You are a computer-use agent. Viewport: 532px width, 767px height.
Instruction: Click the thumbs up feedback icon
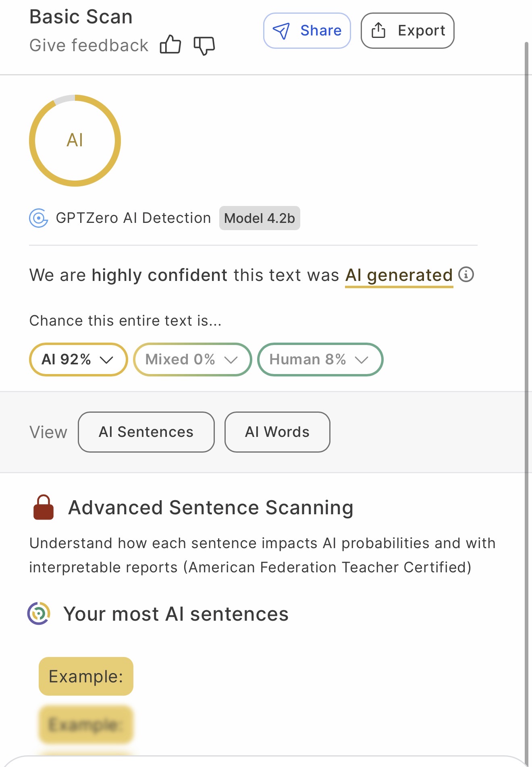pos(170,45)
